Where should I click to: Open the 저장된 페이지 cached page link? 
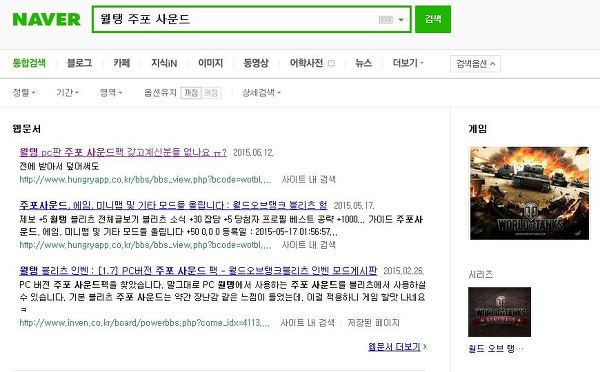[x=373, y=323]
